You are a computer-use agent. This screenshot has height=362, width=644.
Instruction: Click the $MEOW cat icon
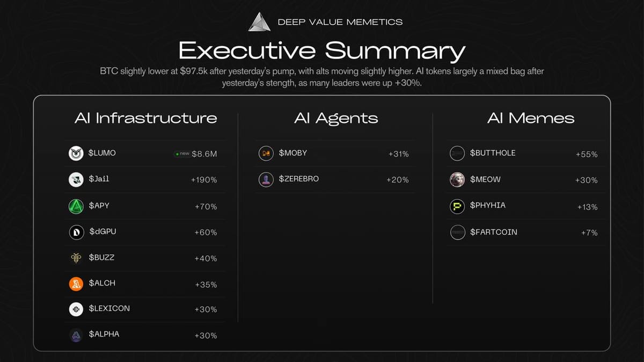pyautogui.click(x=457, y=180)
